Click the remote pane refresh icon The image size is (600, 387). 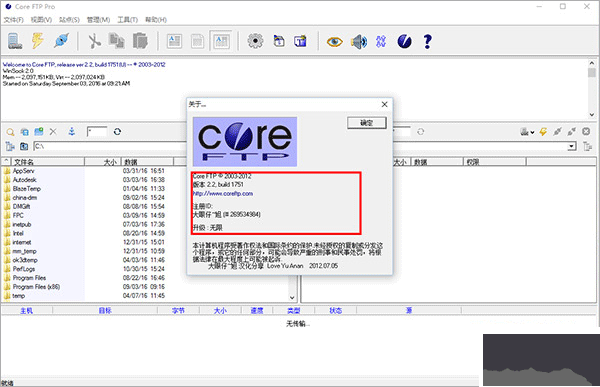(421, 132)
